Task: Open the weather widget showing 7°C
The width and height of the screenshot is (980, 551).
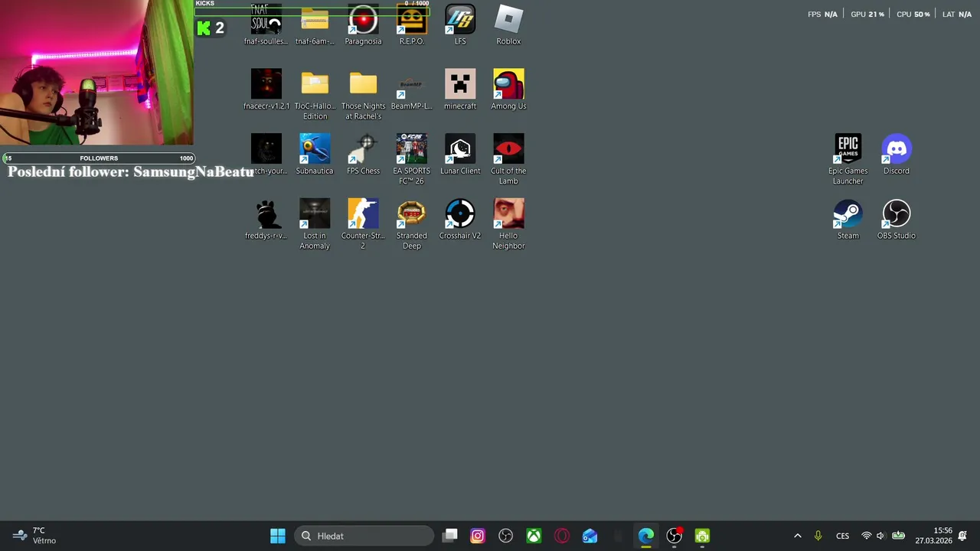Action: pyautogui.click(x=34, y=536)
